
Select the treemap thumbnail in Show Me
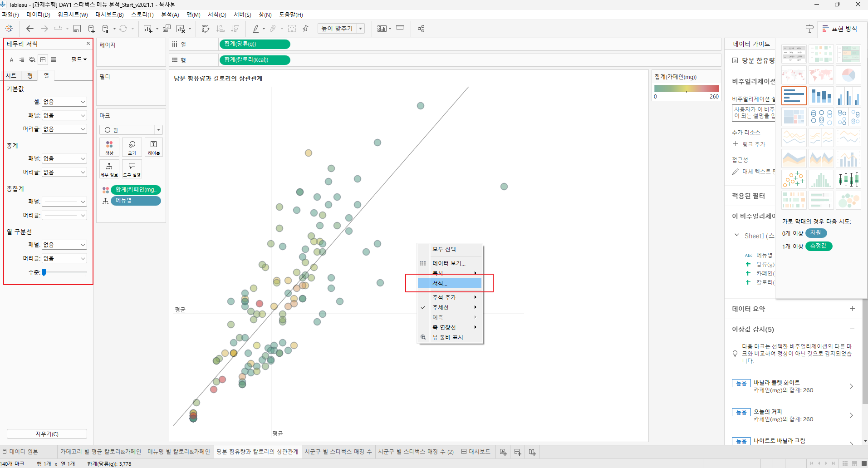[794, 117]
